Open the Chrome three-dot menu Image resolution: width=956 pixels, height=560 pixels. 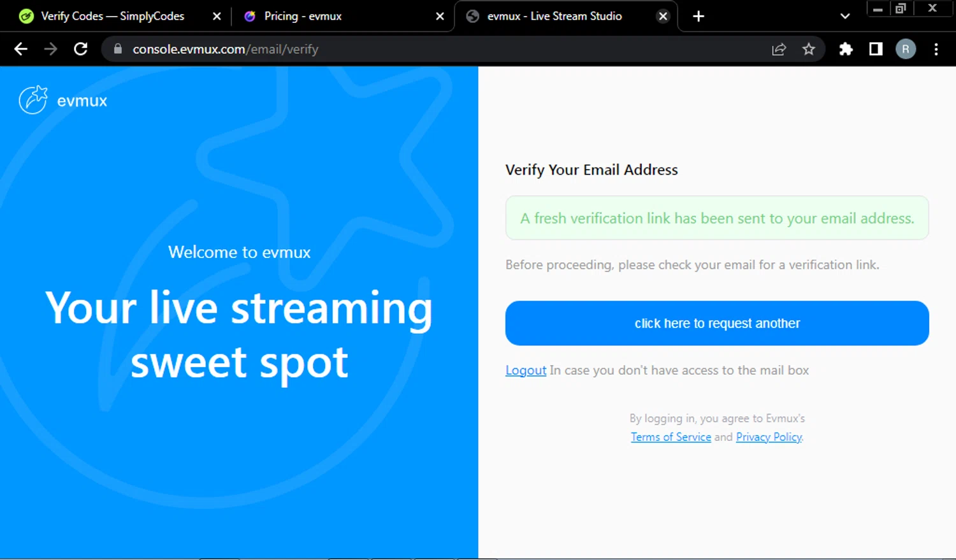(x=936, y=49)
